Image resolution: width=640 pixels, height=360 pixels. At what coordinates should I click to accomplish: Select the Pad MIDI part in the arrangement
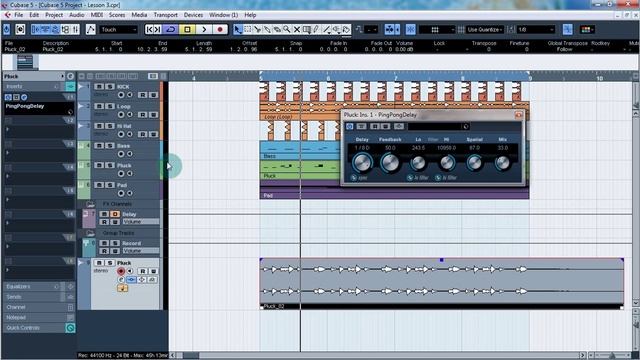[394, 190]
